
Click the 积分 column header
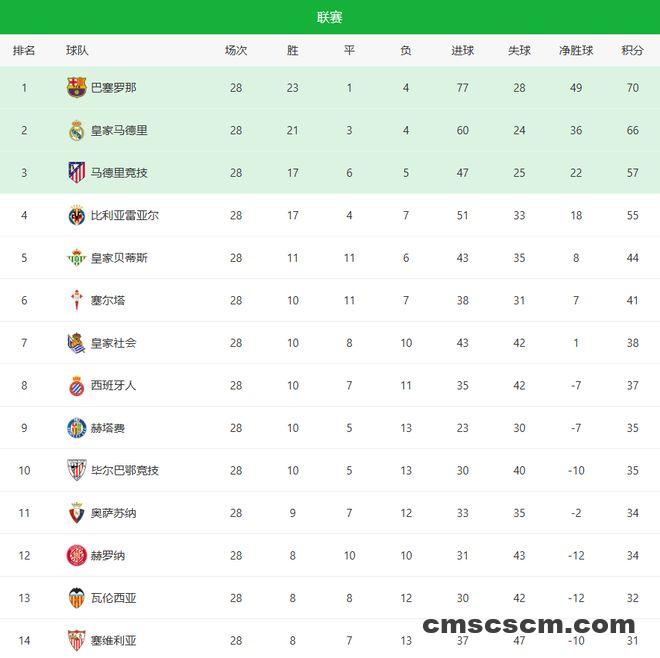coord(632,50)
